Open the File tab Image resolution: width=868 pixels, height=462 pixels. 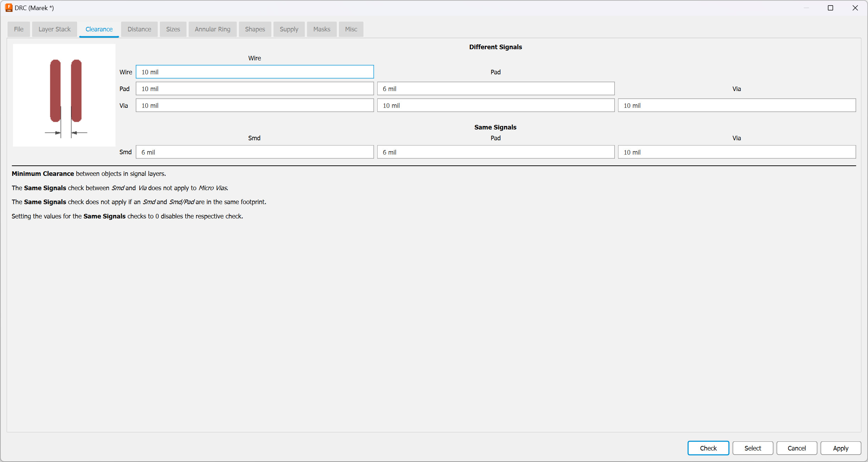pyautogui.click(x=19, y=29)
